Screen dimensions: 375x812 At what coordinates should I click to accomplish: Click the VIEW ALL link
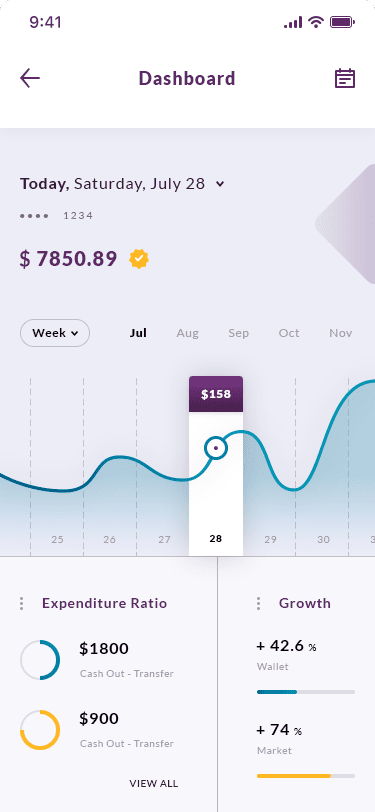click(x=154, y=784)
